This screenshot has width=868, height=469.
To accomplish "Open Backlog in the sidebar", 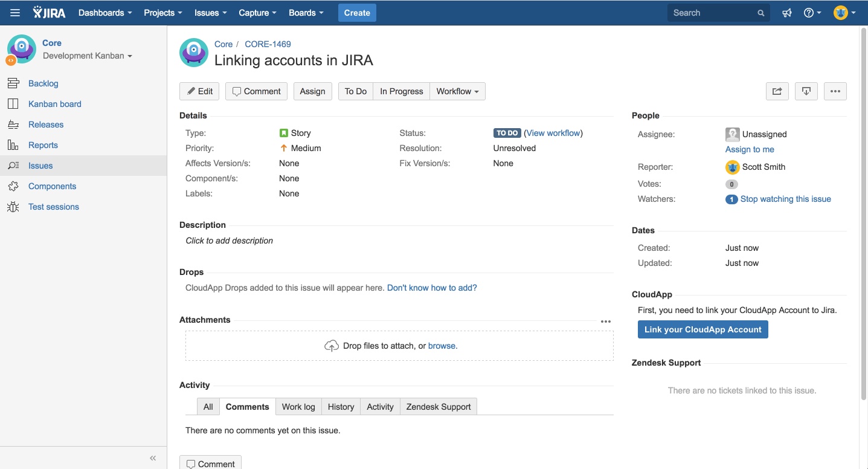I will [x=43, y=83].
